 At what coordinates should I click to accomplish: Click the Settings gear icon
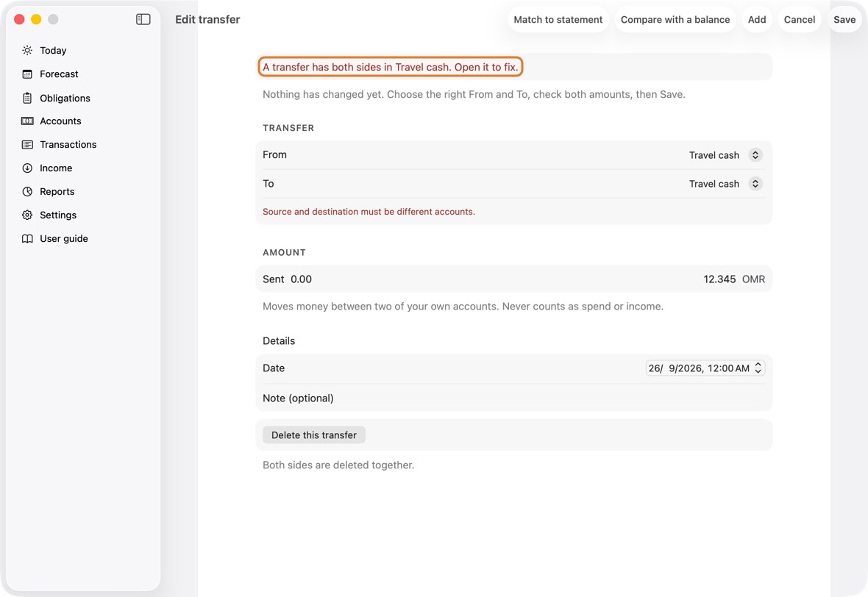(27, 215)
